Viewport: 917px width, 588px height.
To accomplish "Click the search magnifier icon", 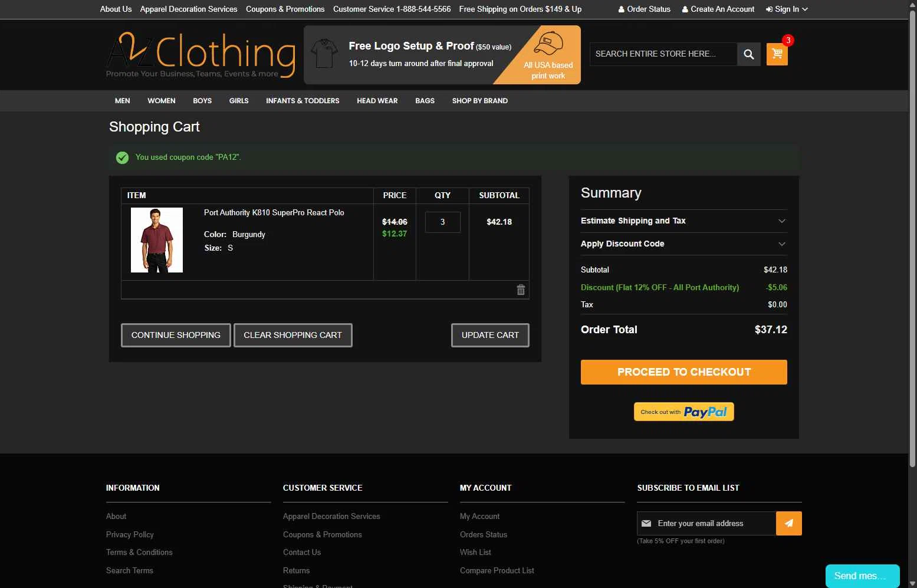I will coord(748,54).
